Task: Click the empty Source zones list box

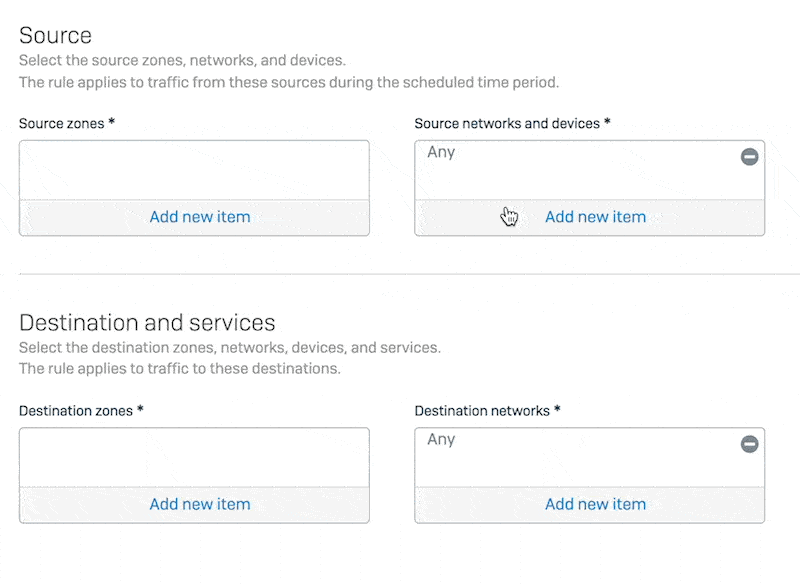Action: tap(194, 170)
